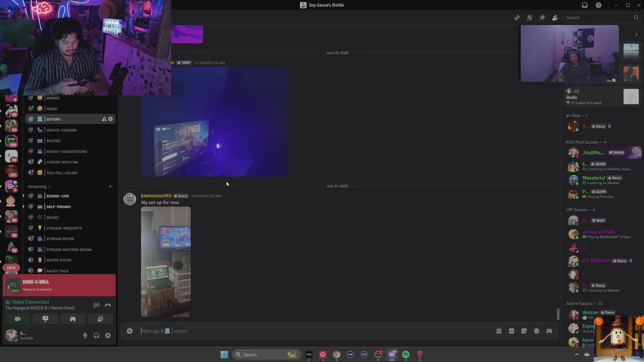Open the SAUCY TALK channel
The image size is (644, 362).
point(70,270)
